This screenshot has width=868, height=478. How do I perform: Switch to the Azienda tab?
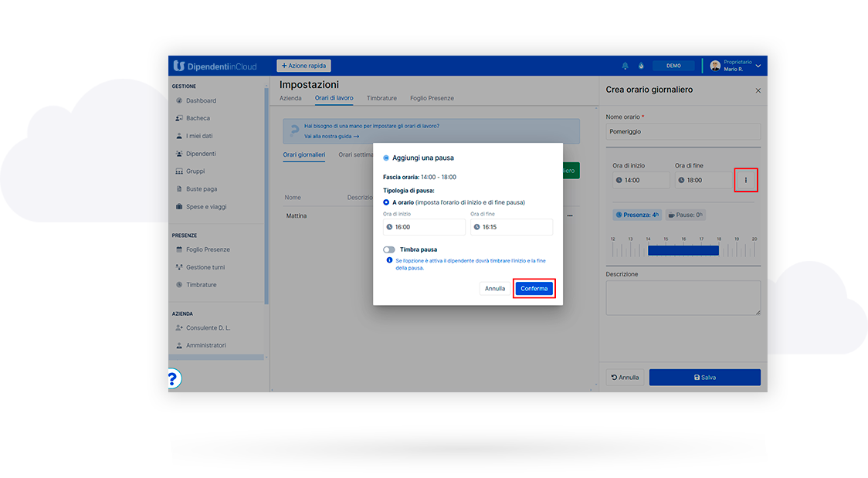(x=290, y=99)
